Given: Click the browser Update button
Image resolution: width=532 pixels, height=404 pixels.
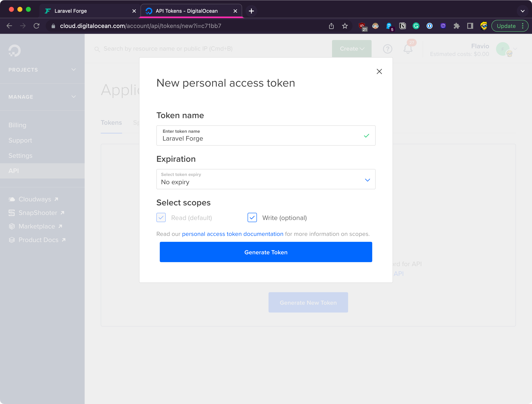Looking at the screenshot, I should [506, 26].
